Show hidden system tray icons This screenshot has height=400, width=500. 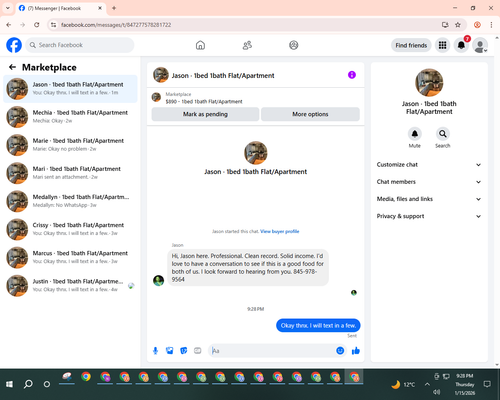(x=427, y=384)
